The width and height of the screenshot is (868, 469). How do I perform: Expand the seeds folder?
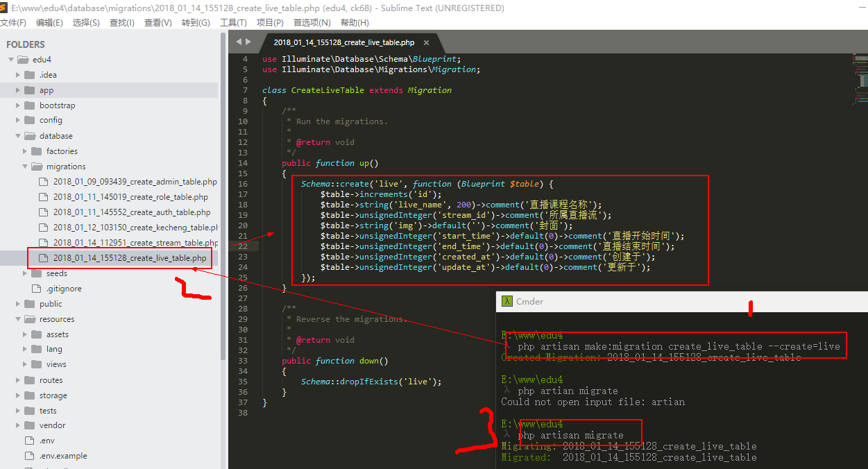click(26, 273)
